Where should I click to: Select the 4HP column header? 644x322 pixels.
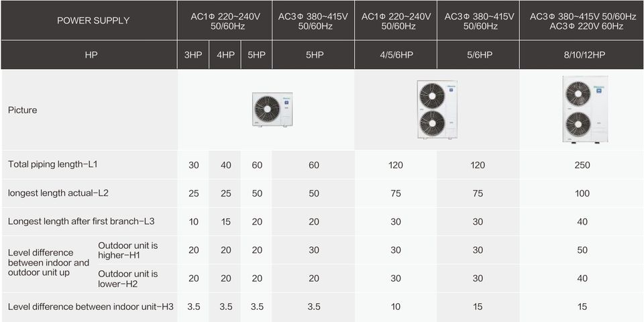(x=225, y=55)
